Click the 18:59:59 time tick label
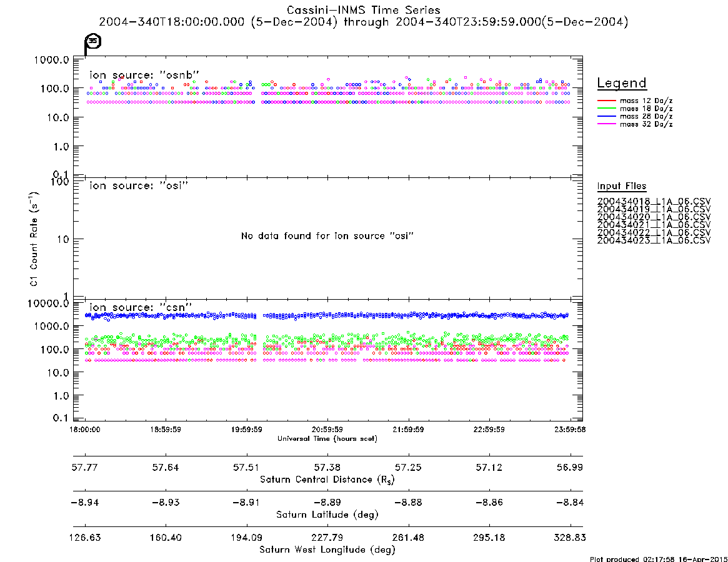The image size is (728, 562). 166,430
